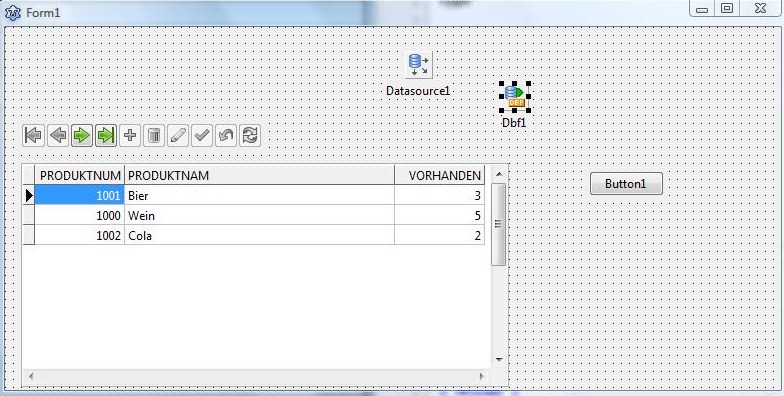Click the VORHANDEN column header
The image size is (784, 396).
[440, 176]
